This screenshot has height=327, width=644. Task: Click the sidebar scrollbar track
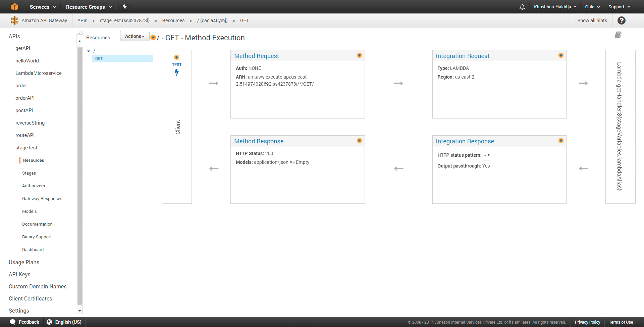tap(79, 168)
